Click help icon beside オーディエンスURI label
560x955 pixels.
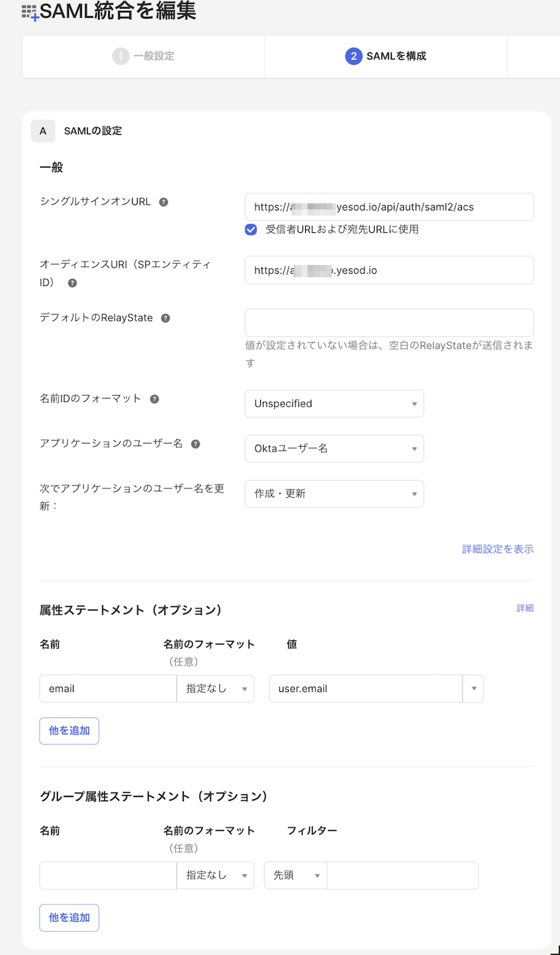(72, 283)
